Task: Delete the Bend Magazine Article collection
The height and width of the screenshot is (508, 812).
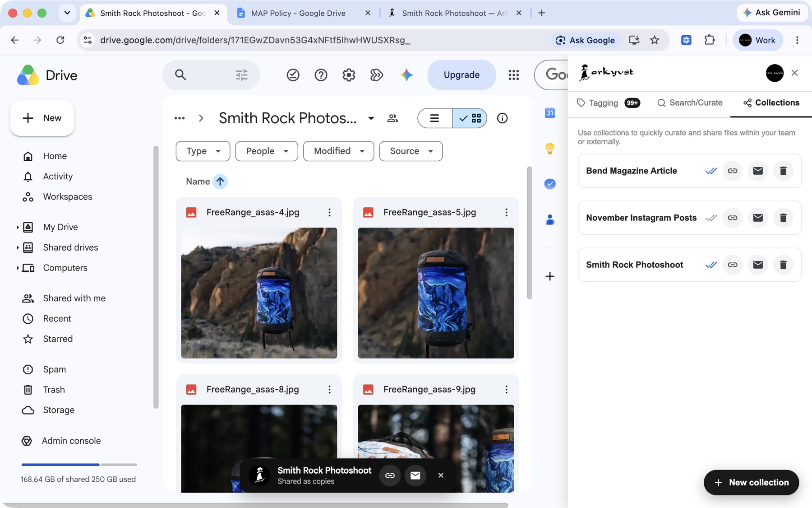Action: pyautogui.click(x=783, y=171)
